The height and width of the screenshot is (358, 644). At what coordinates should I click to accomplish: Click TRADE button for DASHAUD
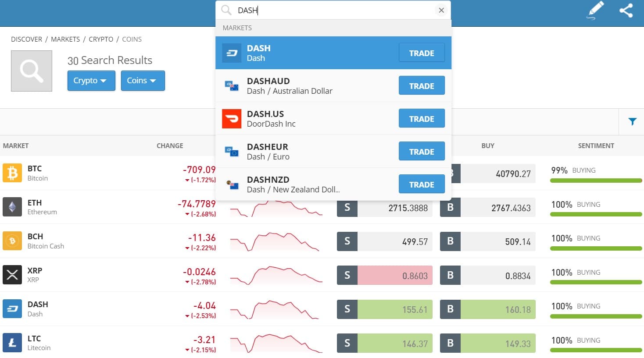(422, 85)
